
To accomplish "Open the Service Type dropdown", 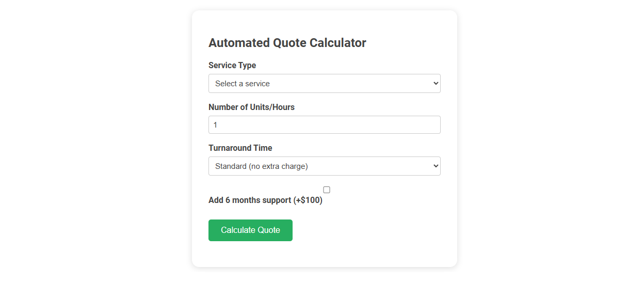I will point(324,83).
